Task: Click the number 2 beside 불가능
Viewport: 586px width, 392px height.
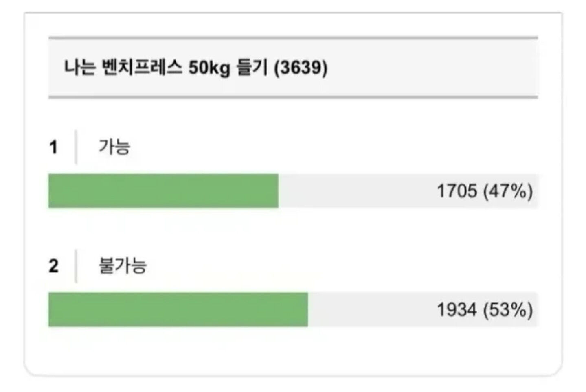Action: (x=54, y=266)
